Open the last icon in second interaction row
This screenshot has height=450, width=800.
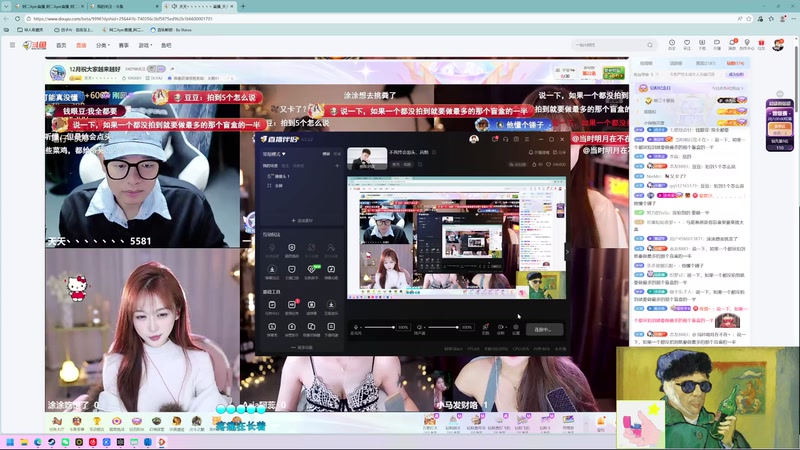(x=331, y=271)
